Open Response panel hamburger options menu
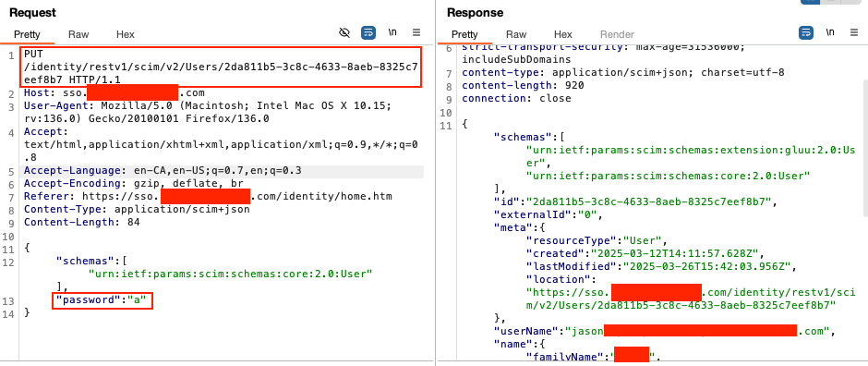Viewport: 868px width, 366px height. 854,33
